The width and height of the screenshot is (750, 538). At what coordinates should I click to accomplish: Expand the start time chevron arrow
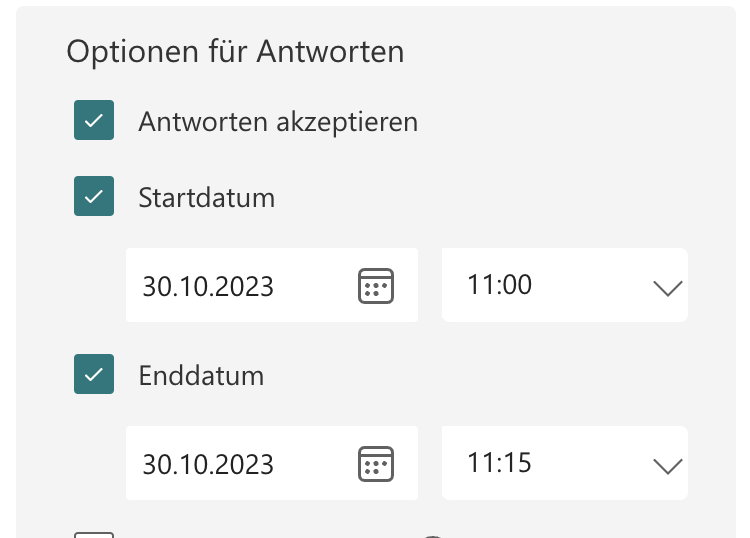666,288
